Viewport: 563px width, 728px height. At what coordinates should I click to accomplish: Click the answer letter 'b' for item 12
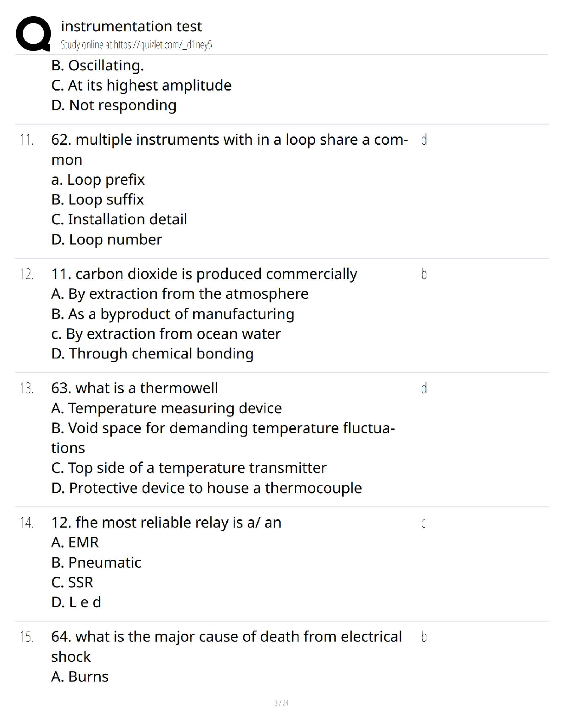click(x=424, y=274)
